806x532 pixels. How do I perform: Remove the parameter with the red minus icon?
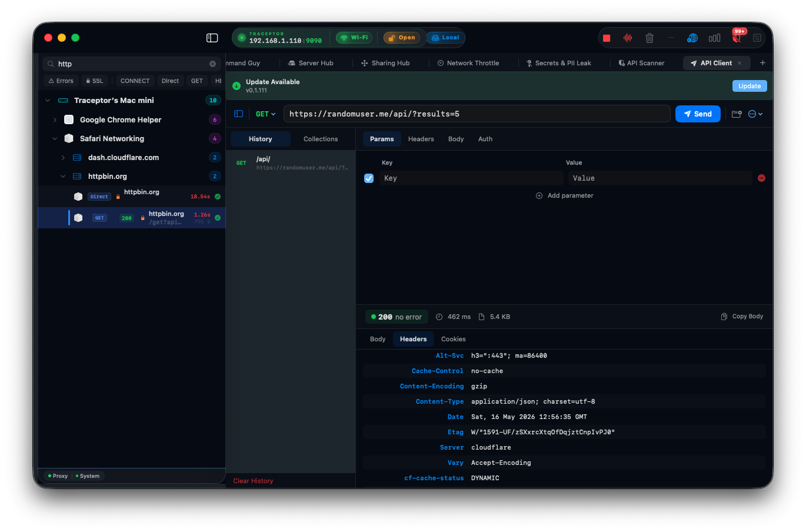click(x=761, y=178)
